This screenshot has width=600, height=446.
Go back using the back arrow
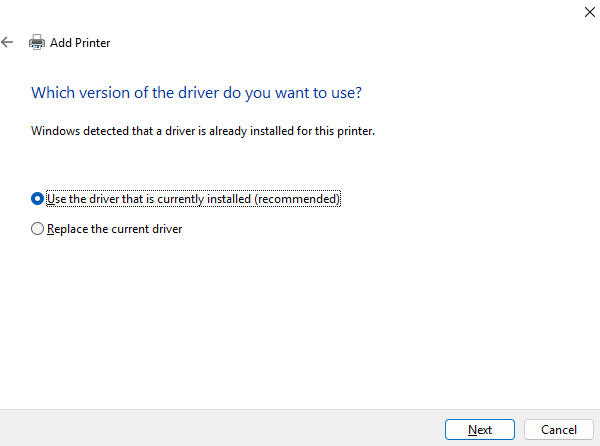(8, 43)
